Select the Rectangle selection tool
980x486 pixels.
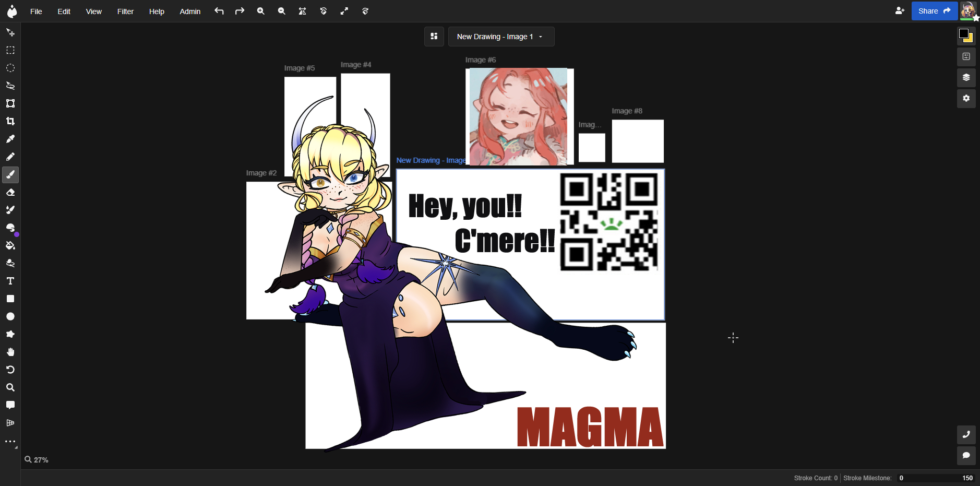pos(10,51)
